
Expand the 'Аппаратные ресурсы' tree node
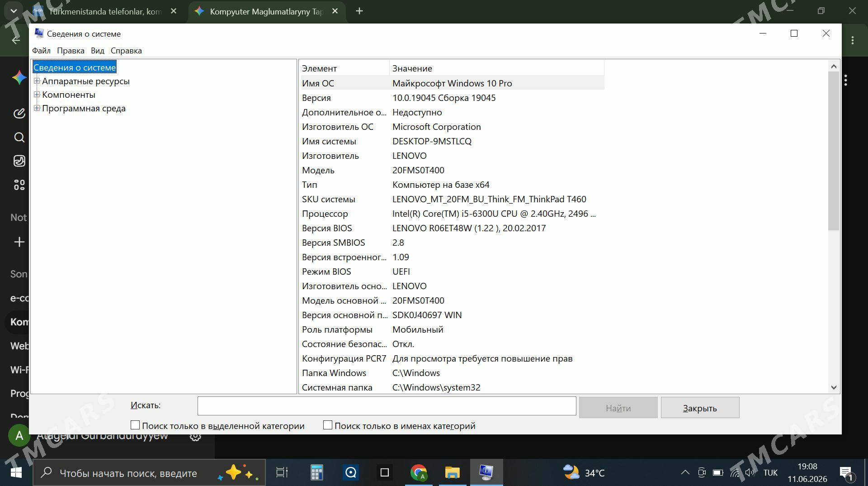pyautogui.click(x=37, y=81)
